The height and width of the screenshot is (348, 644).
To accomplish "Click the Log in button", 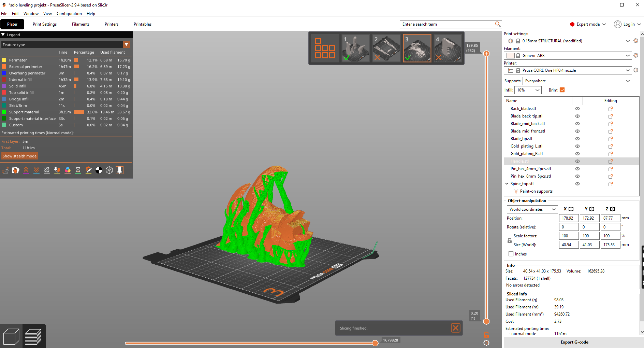I will coord(628,24).
